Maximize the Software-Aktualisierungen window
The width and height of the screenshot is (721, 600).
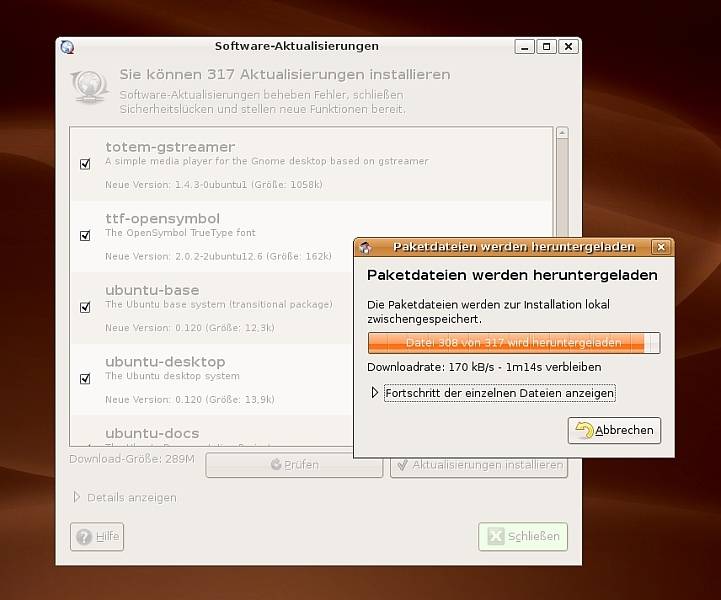(546, 46)
